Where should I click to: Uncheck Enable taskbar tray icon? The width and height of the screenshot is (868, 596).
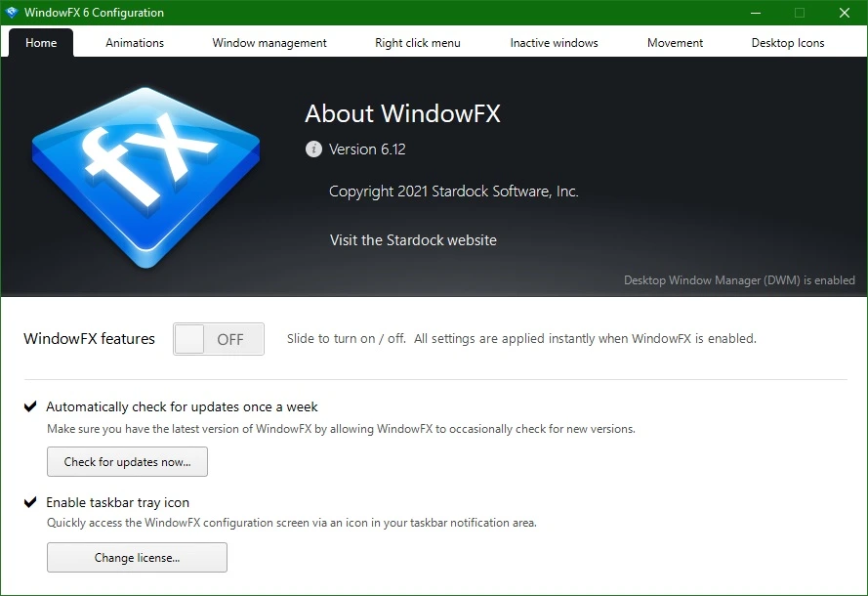click(x=30, y=502)
